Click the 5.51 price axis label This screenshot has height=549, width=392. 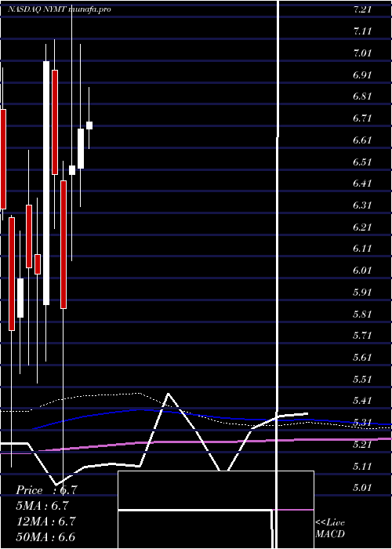pyautogui.click(x=362, y=380)
